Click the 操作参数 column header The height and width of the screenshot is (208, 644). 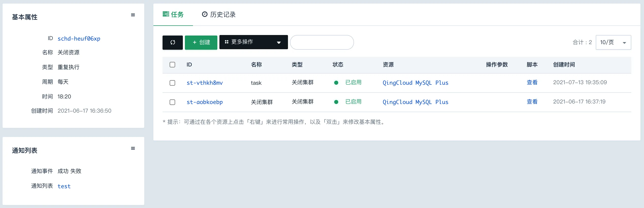point(497,65)
